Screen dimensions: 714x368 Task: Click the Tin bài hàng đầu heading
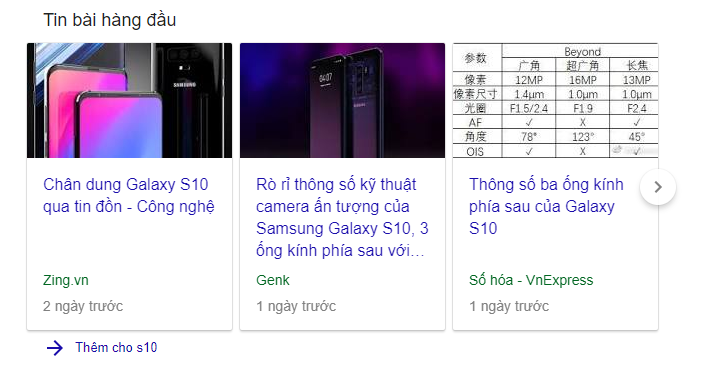(109, 20)
